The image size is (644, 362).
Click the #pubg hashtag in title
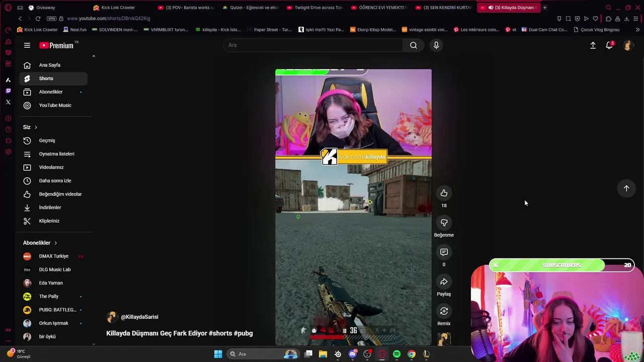pyautogui.click(x=244, y=333)
